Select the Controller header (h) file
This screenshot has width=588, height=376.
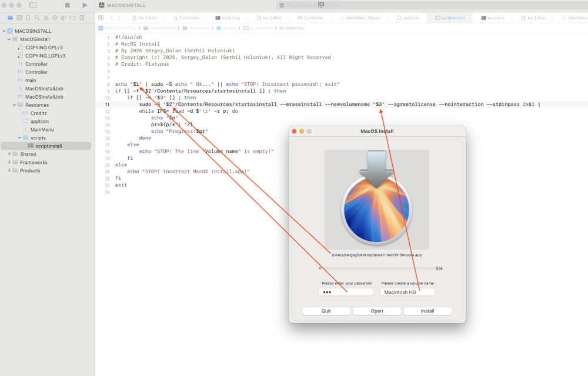click(x=36, y=64)
